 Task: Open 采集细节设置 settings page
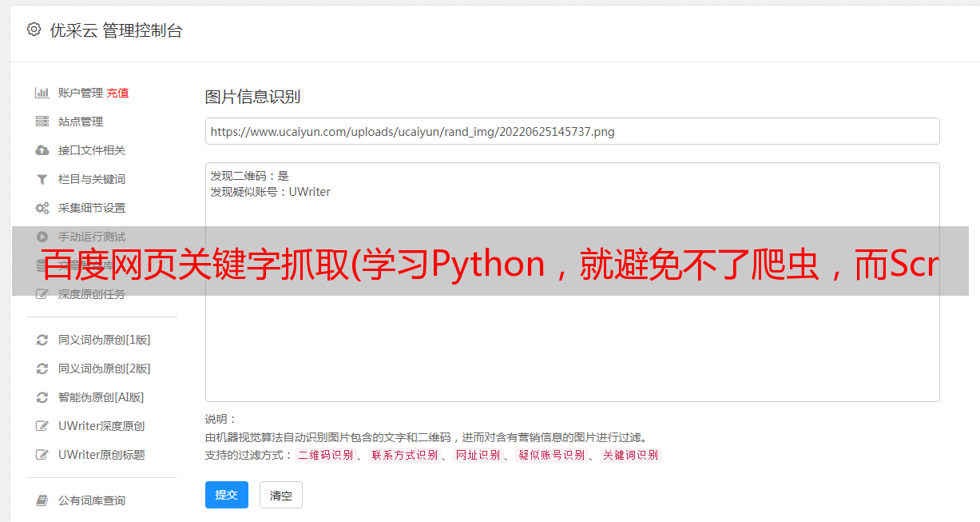pyautogui.click(x=92, y=208)
